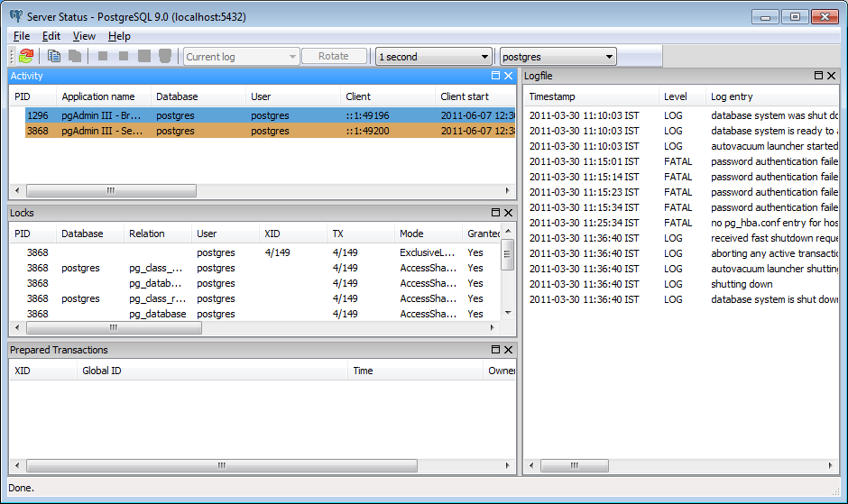Click the greyed Terminate backend toolbar icon

coord(124,56)
